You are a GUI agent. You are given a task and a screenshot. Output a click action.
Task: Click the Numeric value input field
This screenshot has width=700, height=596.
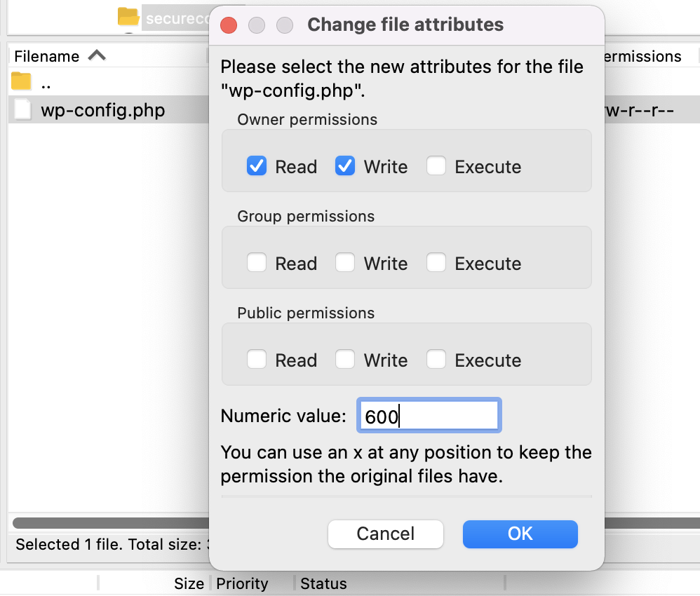pyautogui.click(x=429, y=415)
